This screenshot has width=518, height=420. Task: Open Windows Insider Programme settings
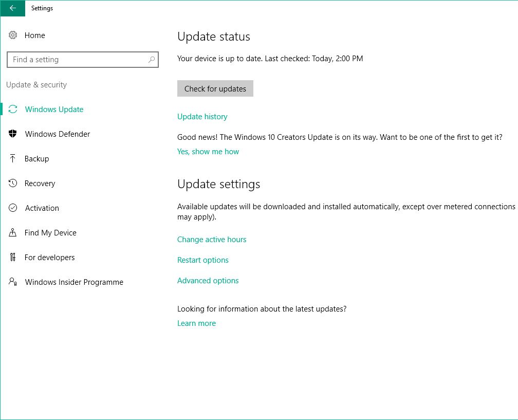tap(74, 282)
